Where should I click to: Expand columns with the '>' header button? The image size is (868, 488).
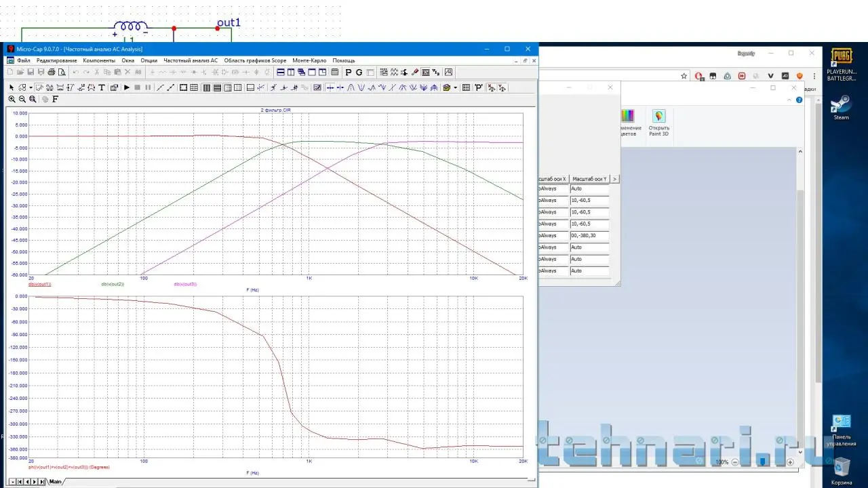coord(615,179)
